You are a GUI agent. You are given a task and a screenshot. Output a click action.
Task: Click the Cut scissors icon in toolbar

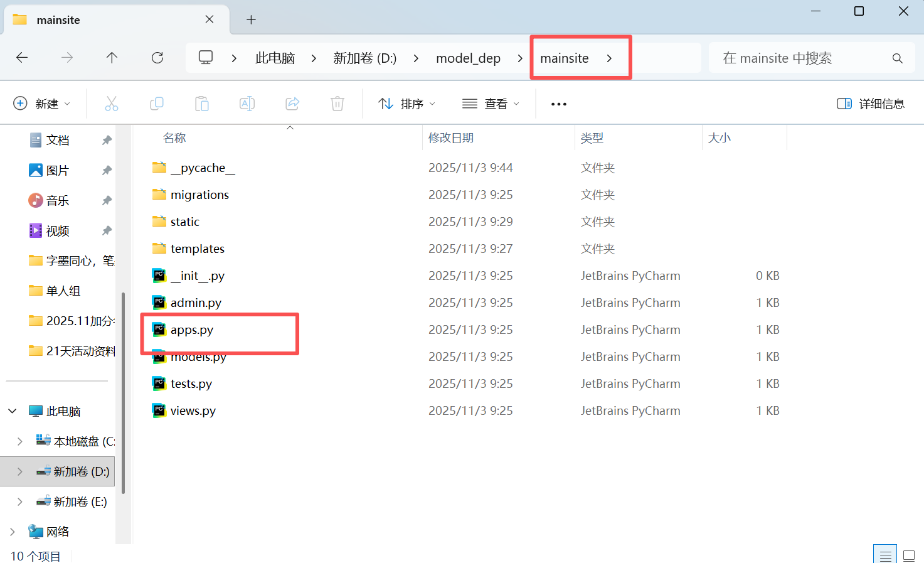tap(112, 104)
